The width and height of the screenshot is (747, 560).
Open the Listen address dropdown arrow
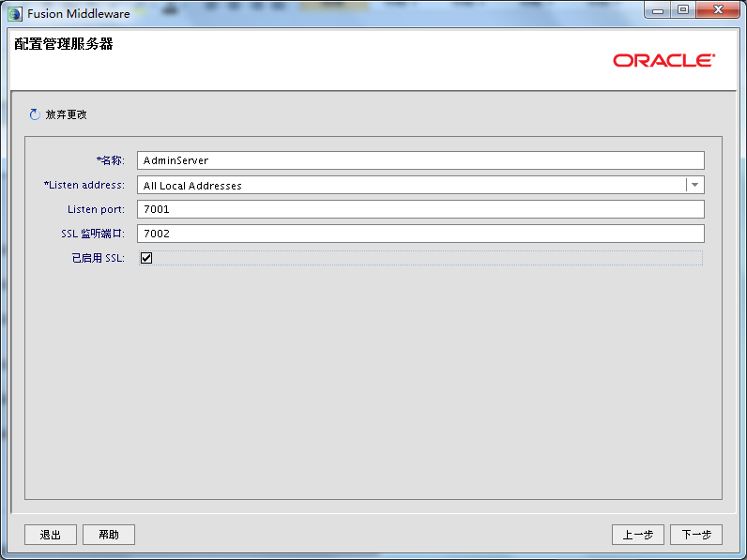click(x=694, y=185)
